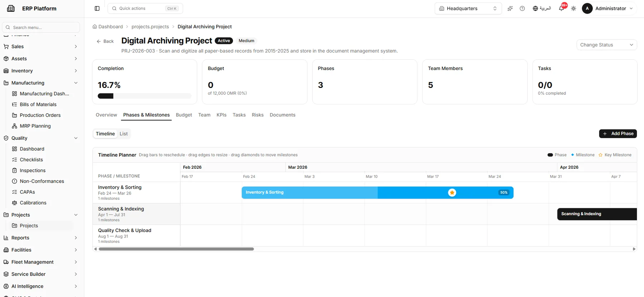Expand the Sales menu chevron
644x297 pixels.
pyautogui.click(x=76, y=46)
